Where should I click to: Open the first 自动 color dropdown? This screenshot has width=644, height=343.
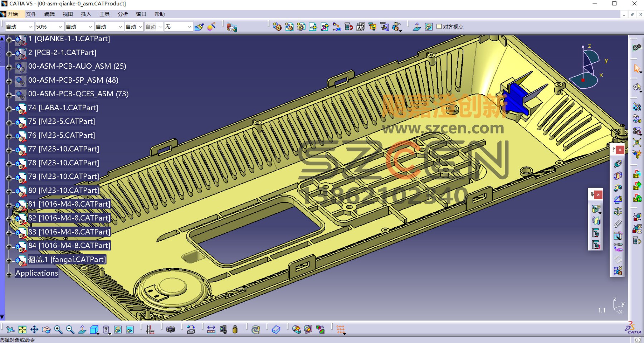pos(30,27)
